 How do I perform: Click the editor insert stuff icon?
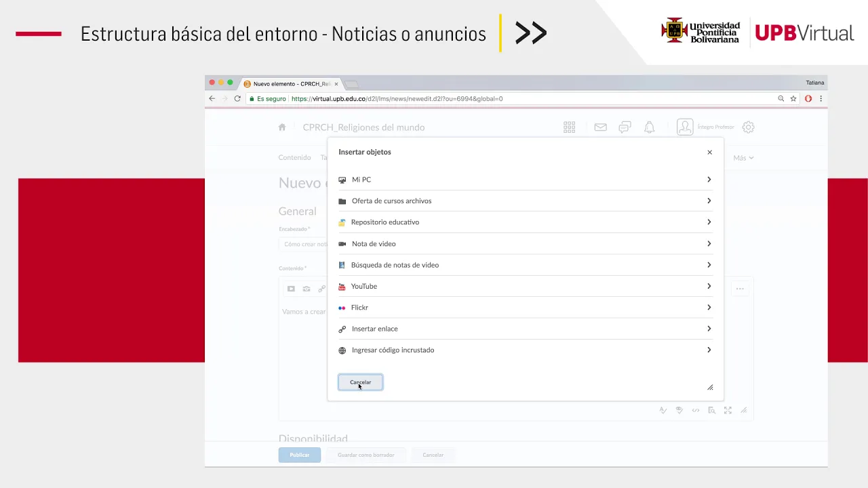pos(291,289)
